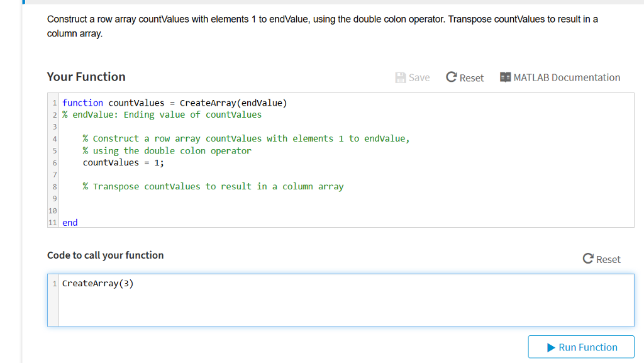Click line number 8 in the editor

coord(54,186)
